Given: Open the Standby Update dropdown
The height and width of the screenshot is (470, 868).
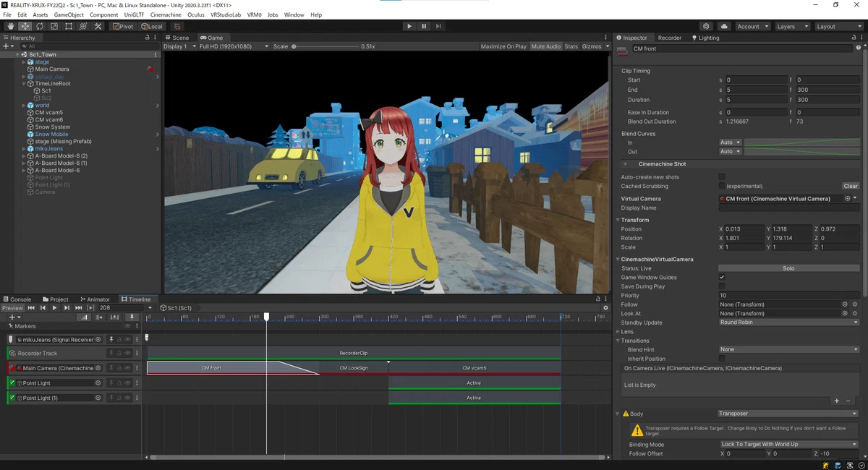Looking at the screenshot, I should [788, 322].
